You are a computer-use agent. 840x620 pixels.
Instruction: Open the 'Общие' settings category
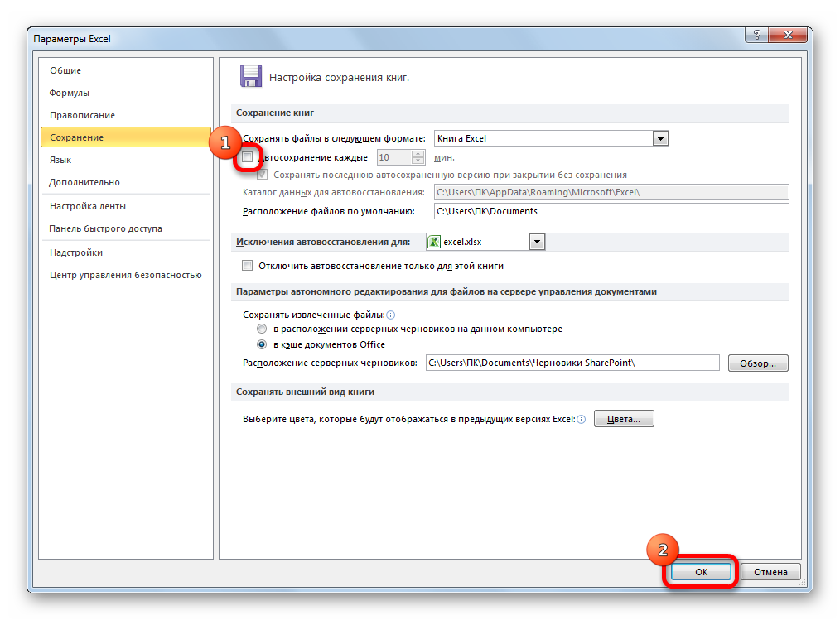coord(65,70)
